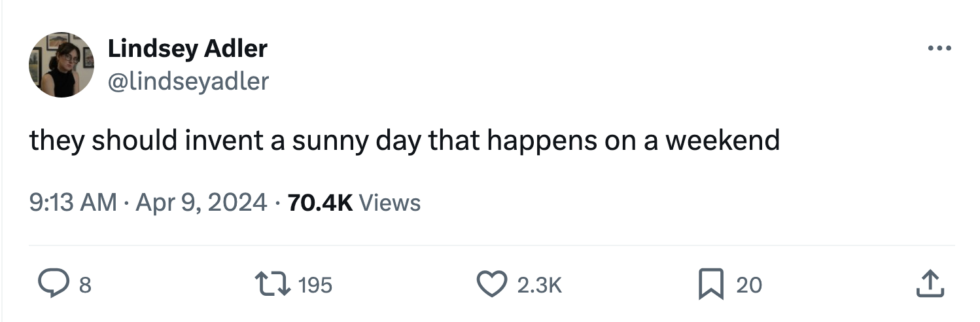Click the bookmark count 20
Screen dimensions: 980x322
(749, 285)
